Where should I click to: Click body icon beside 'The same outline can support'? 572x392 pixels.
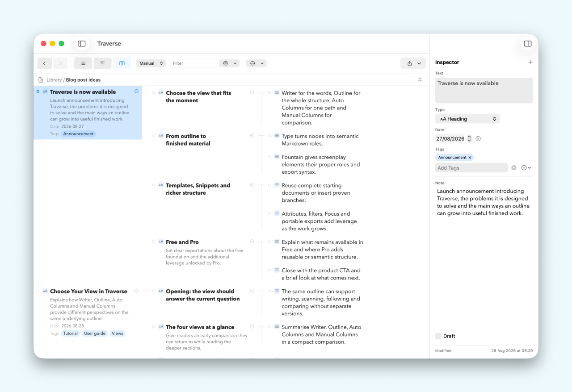tap(277, 291)
